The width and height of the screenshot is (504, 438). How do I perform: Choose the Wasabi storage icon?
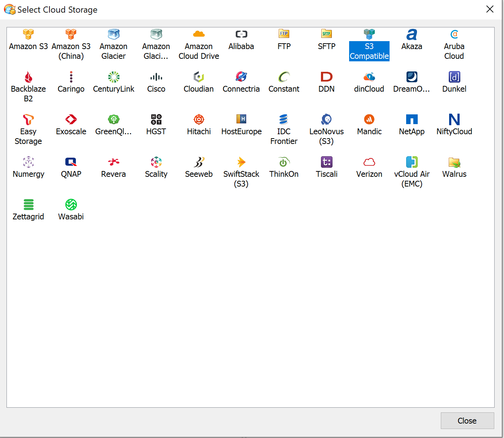click(x=71, y=205)
